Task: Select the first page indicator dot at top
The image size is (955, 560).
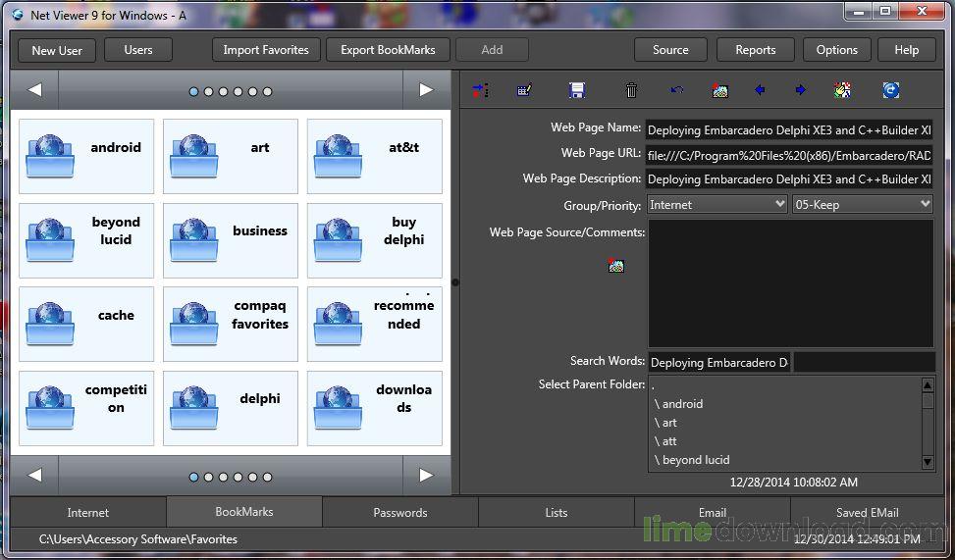Action: (193, 91)
